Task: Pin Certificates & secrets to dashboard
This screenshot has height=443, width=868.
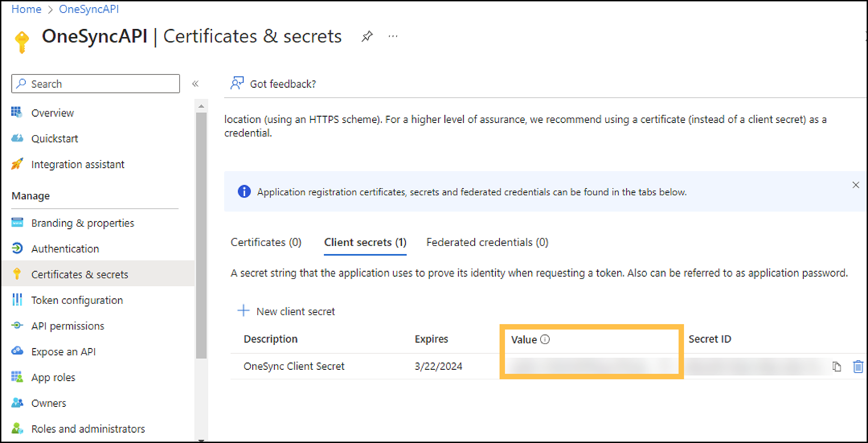Action: (367, 36)
